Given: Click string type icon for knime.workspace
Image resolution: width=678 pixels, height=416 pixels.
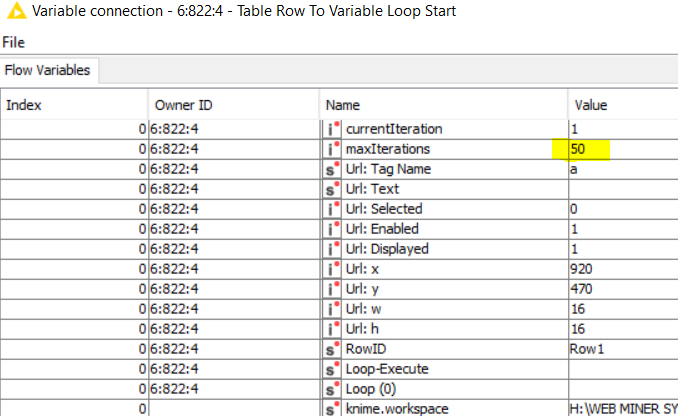Looking at the screenshot, I should [332, 408].
